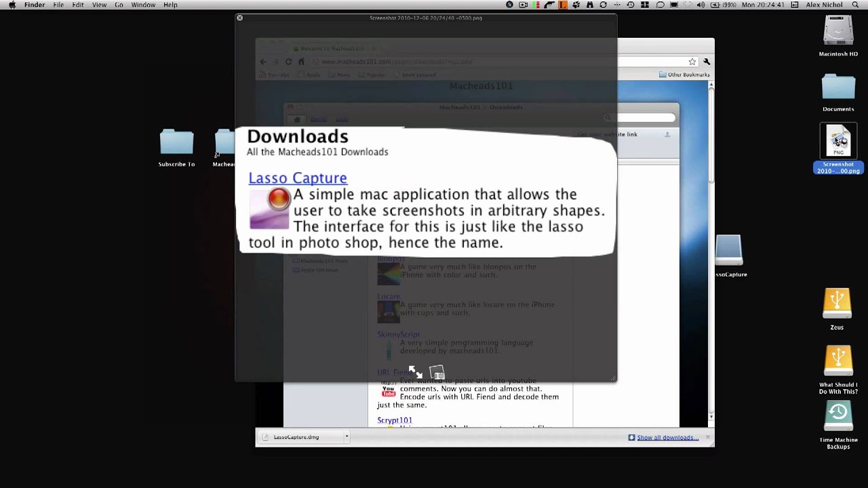The height and width of the screenshot is (488, 868).
Task: Click the clock showing Mon 20:24:41
Action: pyautogui.click(x=763, y=5)
